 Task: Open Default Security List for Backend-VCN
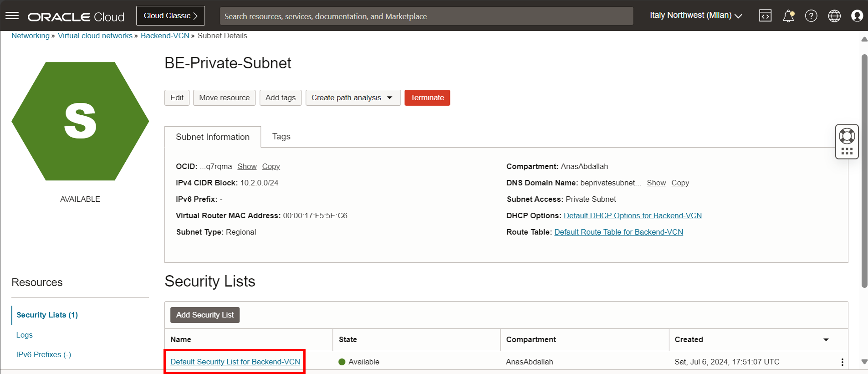(x=235, y=362)
